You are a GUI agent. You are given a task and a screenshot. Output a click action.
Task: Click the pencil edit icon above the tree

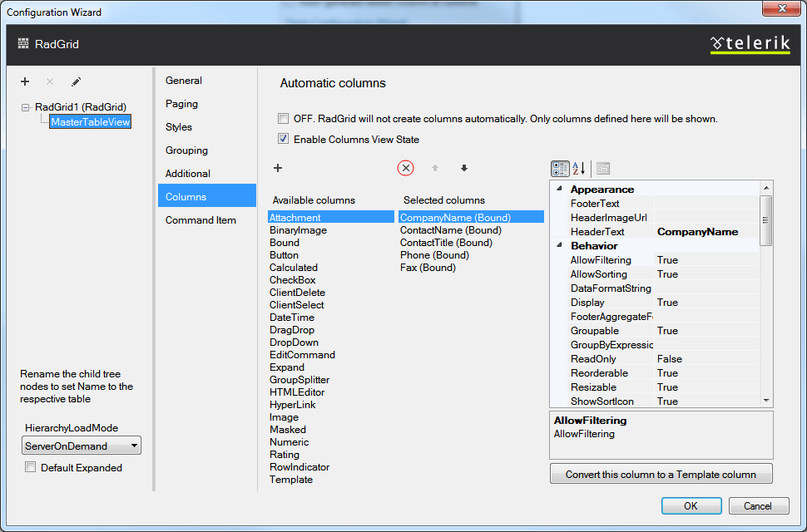[76, 81]
